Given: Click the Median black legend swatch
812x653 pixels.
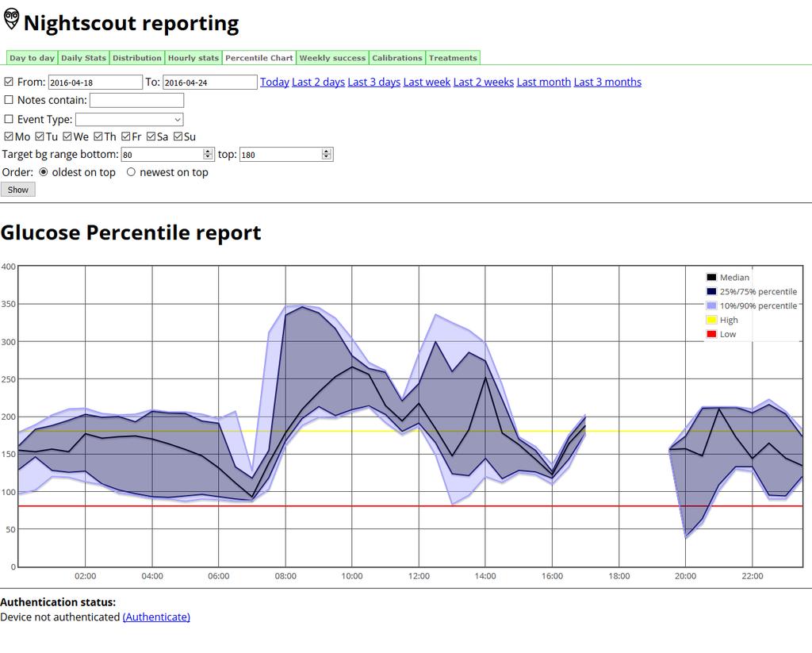Looking at the screenshot, I should 711,277.
